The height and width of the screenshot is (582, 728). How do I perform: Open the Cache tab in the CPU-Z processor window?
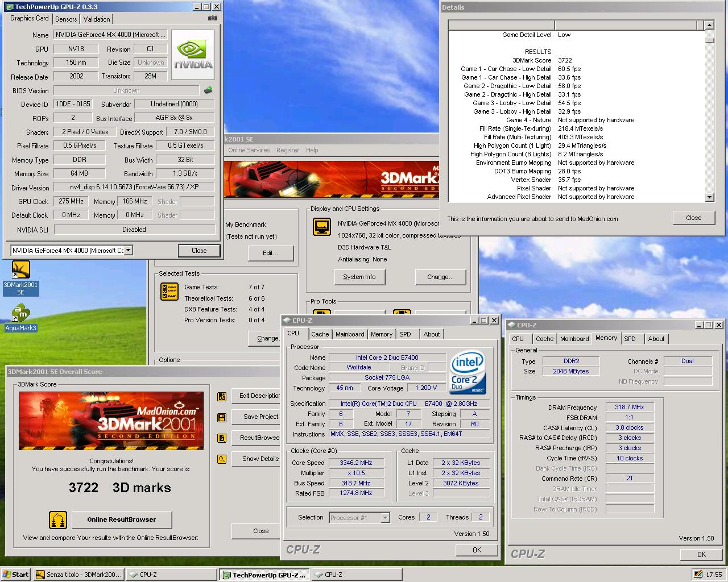[320, 334]
